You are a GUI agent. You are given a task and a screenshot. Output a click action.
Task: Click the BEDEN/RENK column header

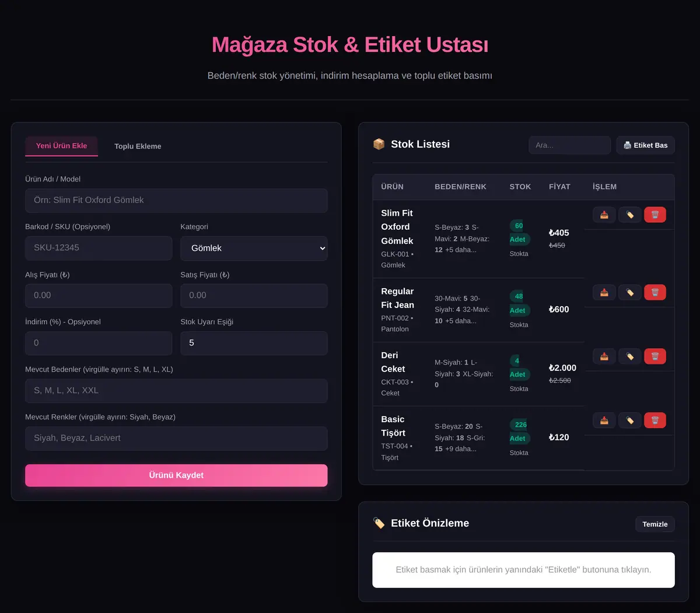(460, 187)
